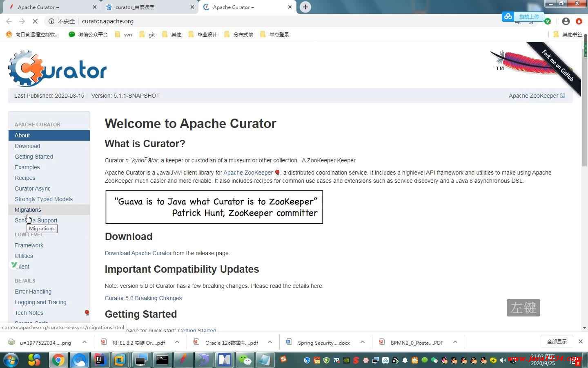This screenshot has width=588, height=368.
Task: Open a new browser tab with plus button
Action: 305,7
